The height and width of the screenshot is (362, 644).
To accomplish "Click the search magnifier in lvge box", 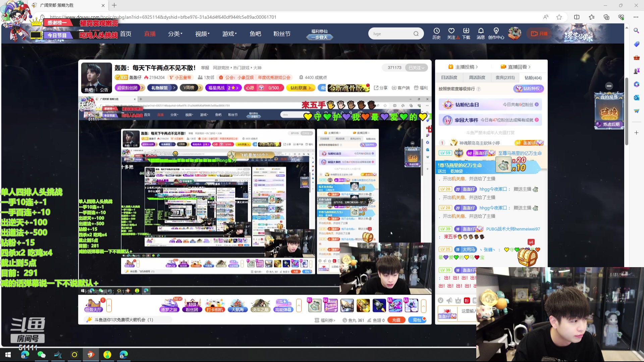I will 416,34.
